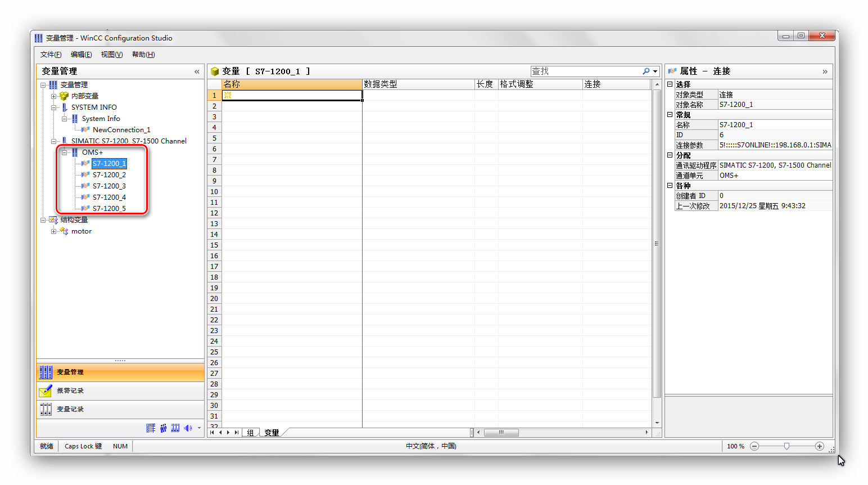This screenshot has height=485, width=868.
Task: Click the channel unit icon beside OMS+
Action: coord(75,152)
